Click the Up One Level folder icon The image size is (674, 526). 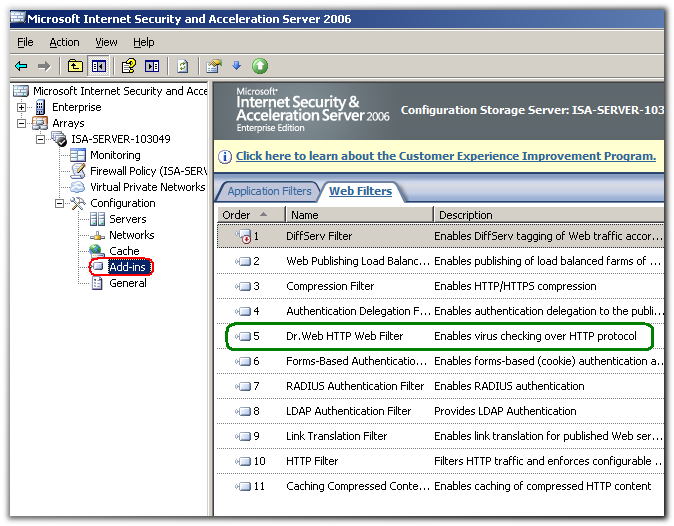pos(75,66)
